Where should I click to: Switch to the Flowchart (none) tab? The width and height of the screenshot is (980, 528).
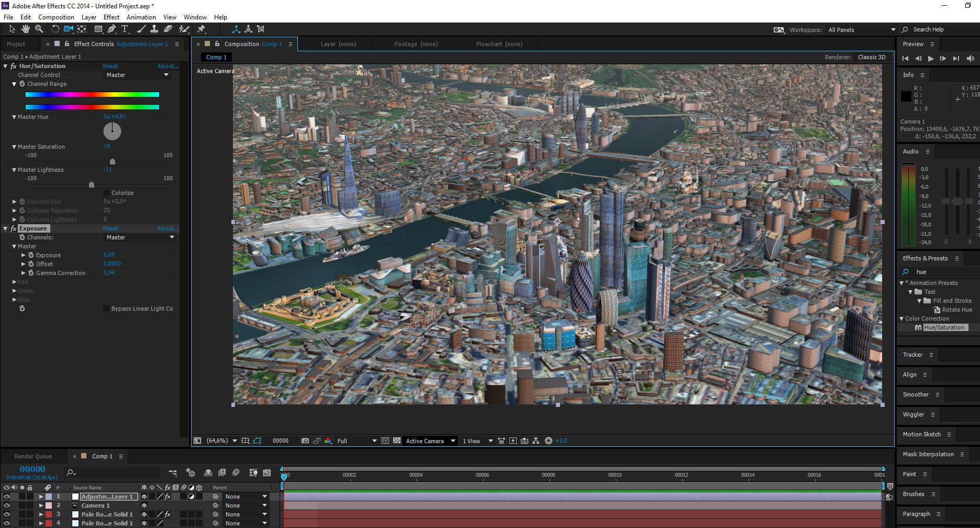(x=499, y=44)
